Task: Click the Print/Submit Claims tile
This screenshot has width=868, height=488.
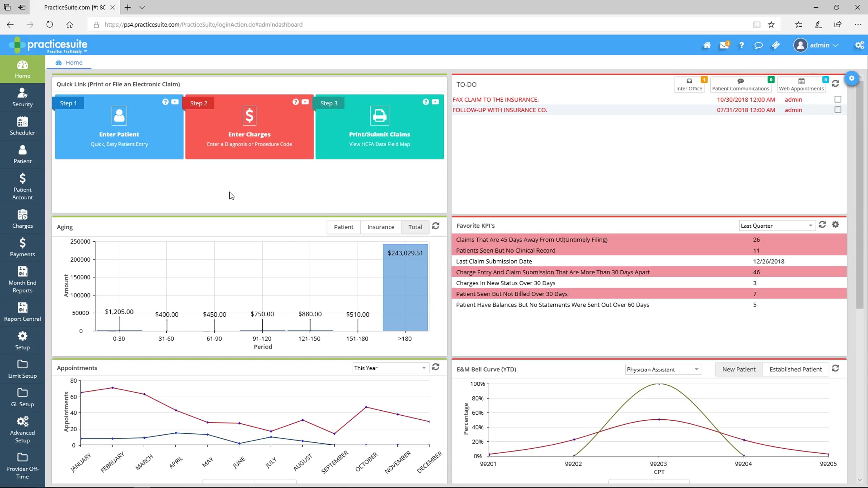Action: pos(380,127)
